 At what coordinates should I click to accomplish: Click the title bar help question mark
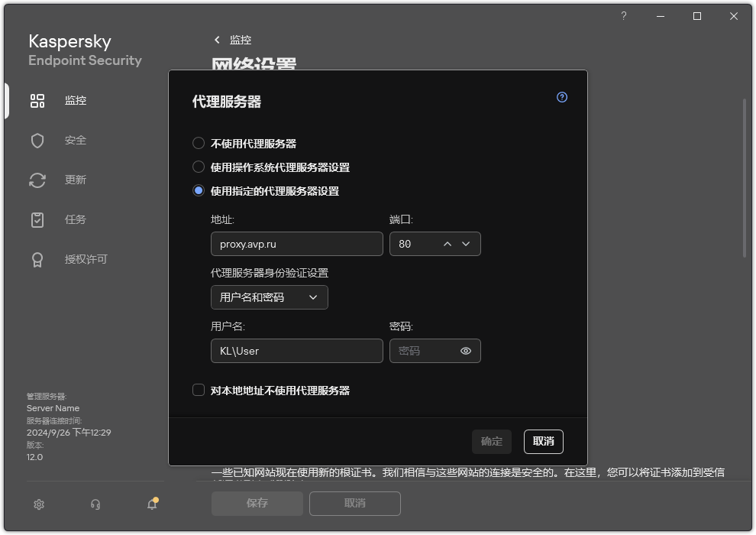point(623,15)
